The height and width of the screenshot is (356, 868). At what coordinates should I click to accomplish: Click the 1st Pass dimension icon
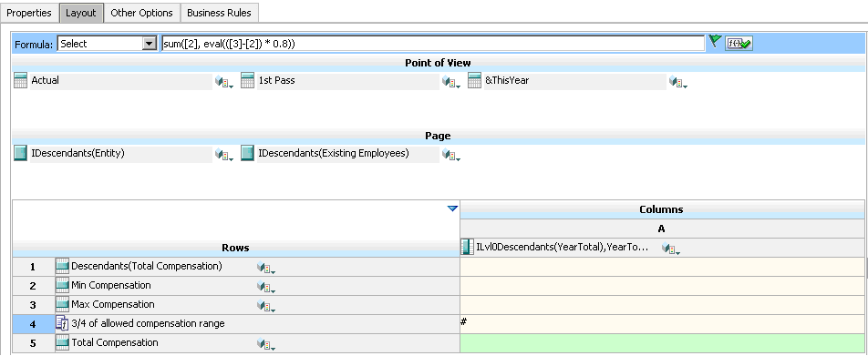coord(247,81)
